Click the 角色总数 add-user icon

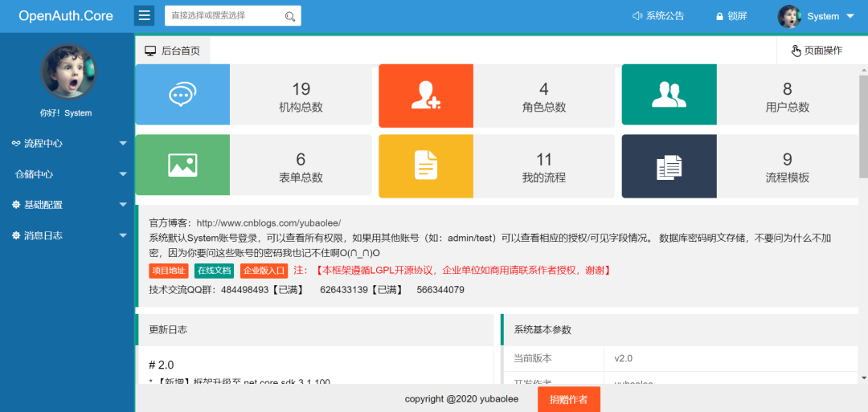pos(426,95)
